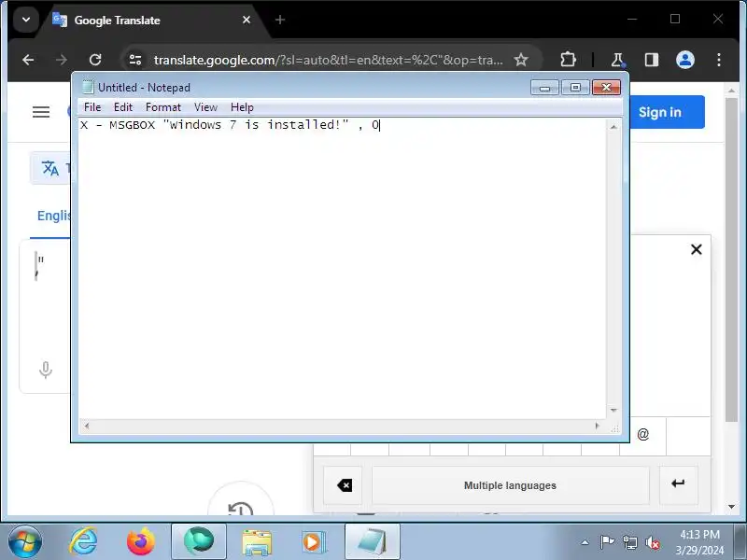Click the Chrome address bar URL
Screen dimensions: 747x560
click(x=329, y=60)
